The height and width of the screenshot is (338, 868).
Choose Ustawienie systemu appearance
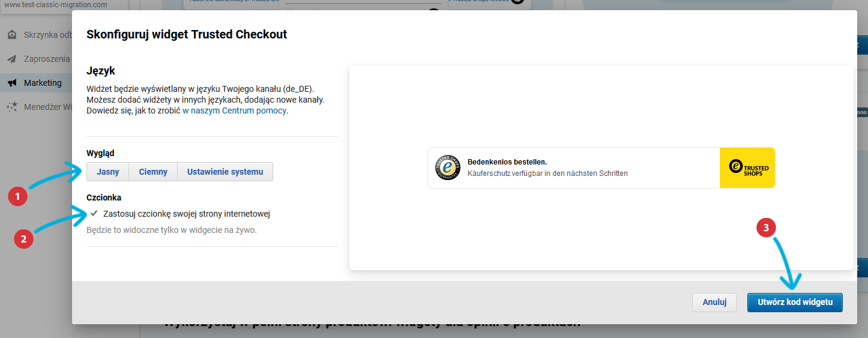click(225, 172)
